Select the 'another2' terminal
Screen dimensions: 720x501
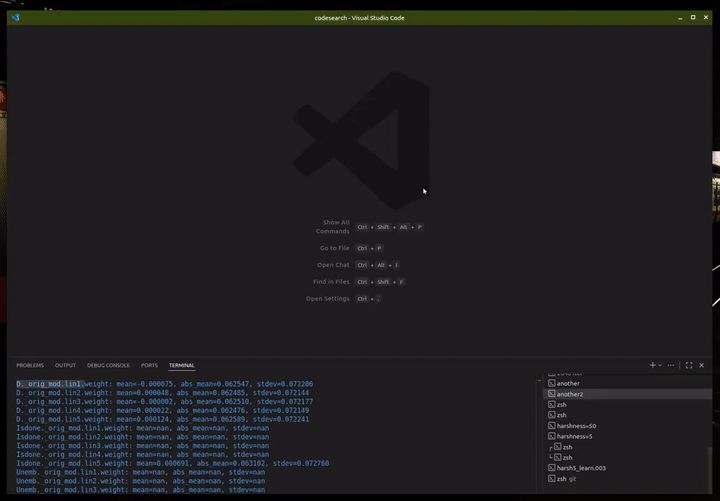pyautogui.click(x=627, y=394)
